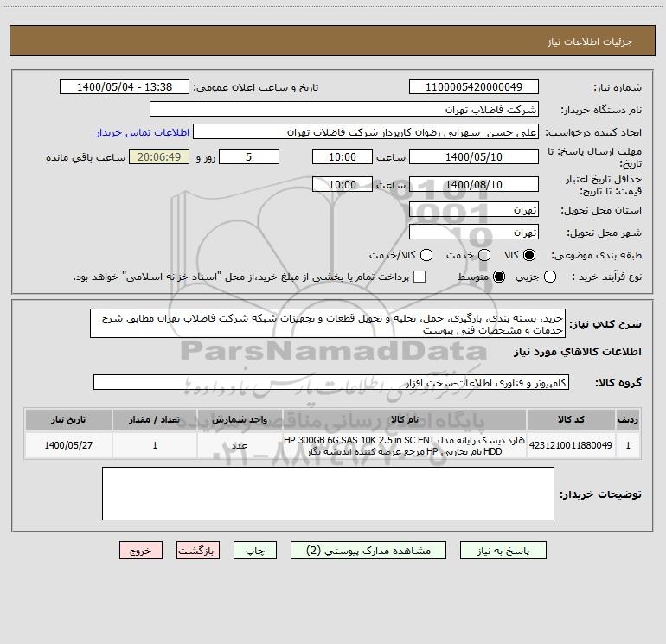Choose متوسط purchase process type
666x644 pixels.
click(499, 277)
